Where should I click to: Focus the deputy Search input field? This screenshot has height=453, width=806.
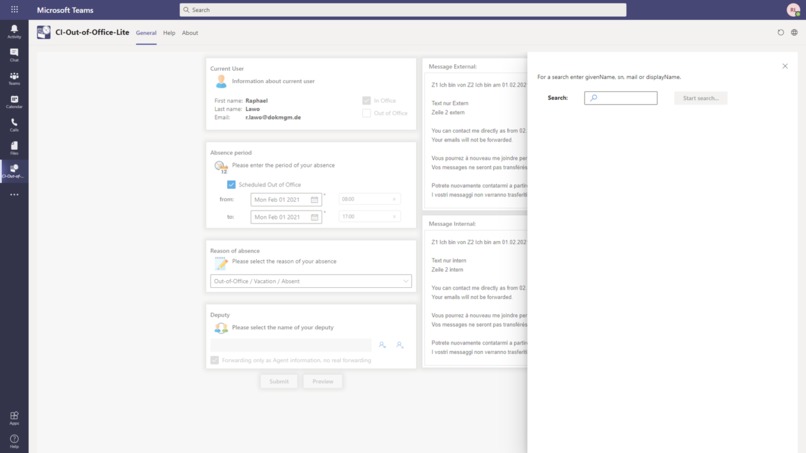[620, 98]
